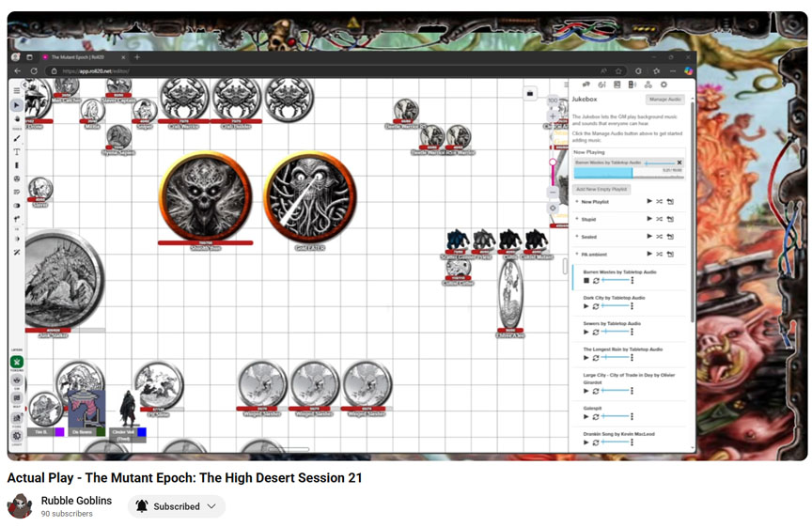
Task: Click the browser address bar app.roll20.net
Action: tap(96, 70)
